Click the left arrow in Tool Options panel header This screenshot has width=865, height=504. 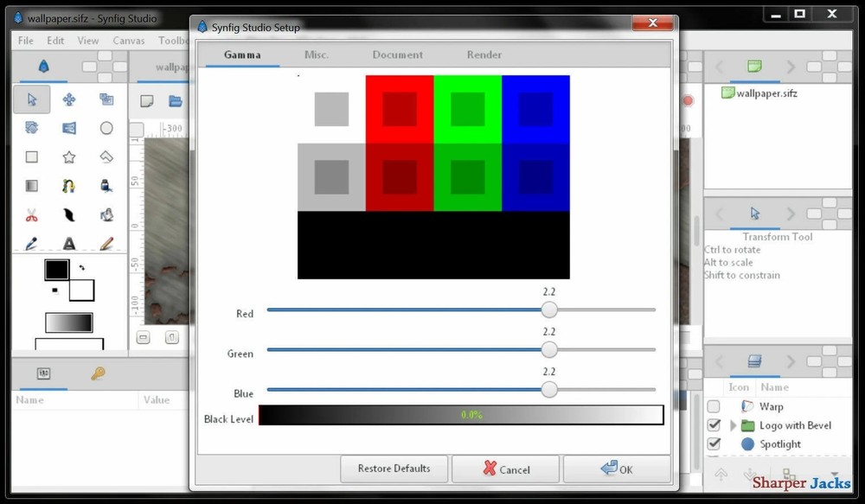[x=719, y=214]
